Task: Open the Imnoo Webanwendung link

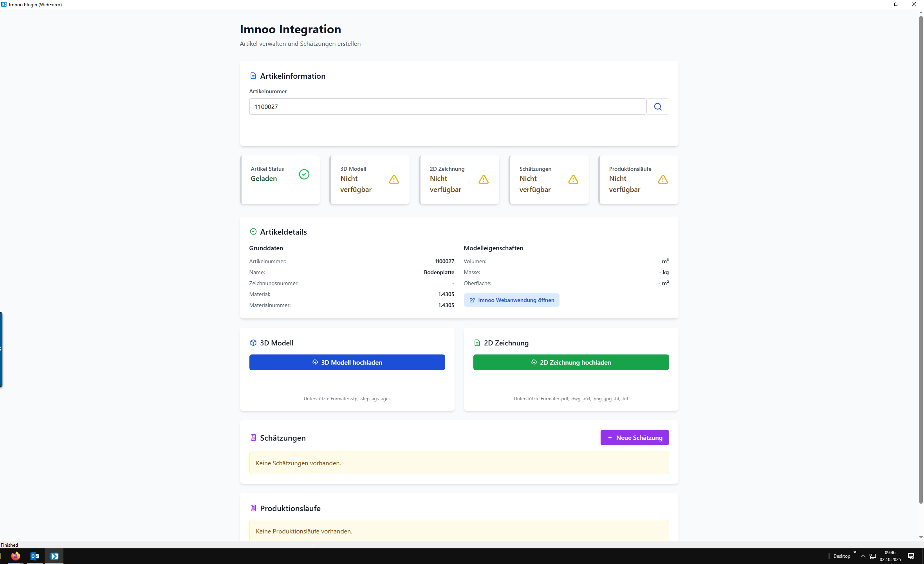Action: click(511, 300)
